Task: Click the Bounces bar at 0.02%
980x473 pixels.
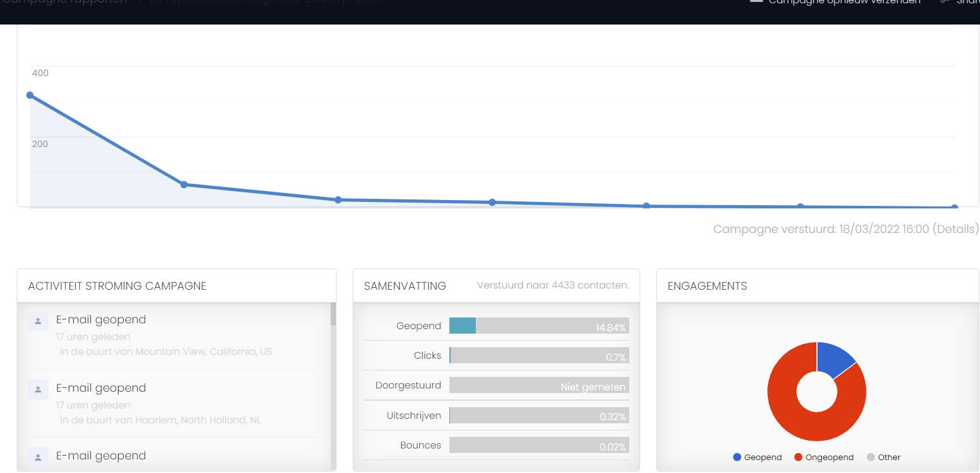Action: (539, 445)
